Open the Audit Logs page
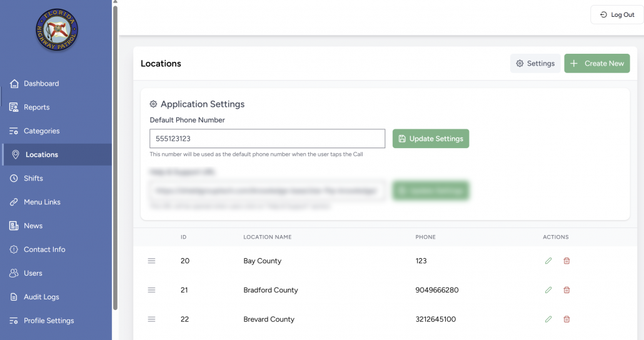The width and height of the screenshot is (644, 340). tap(41, 297)
